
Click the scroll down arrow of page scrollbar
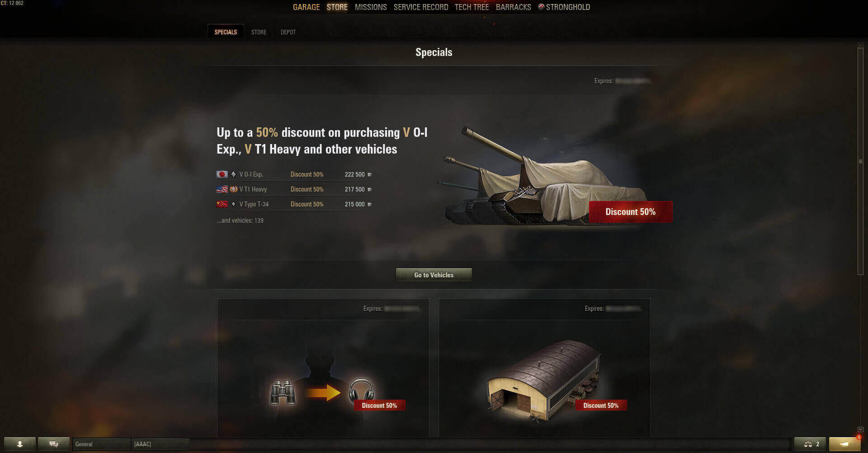(860, 430)
